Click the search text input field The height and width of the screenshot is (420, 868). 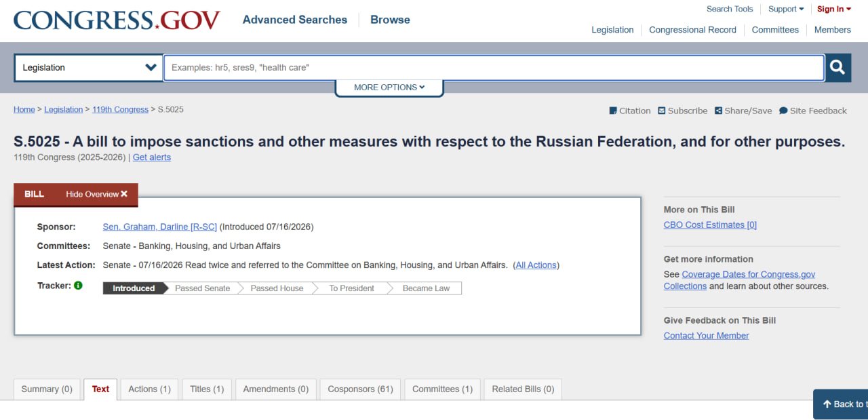[494, 68]
